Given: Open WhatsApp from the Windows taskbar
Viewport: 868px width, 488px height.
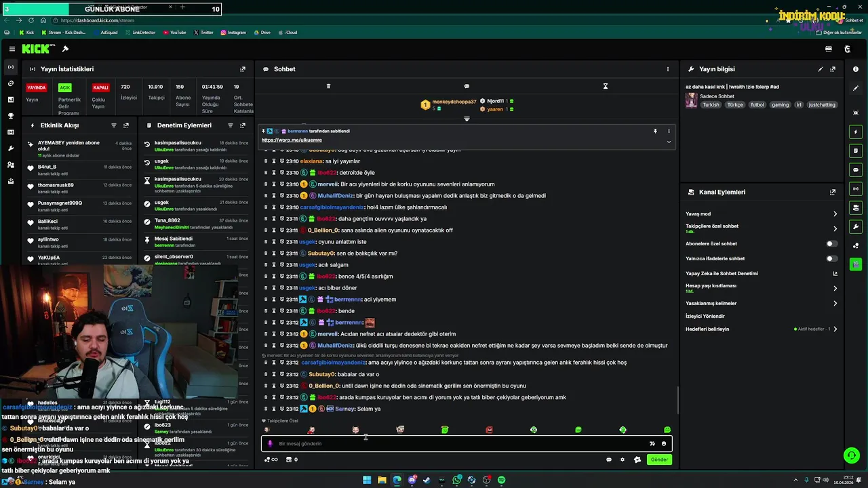Looking at the screenshot, I should (457, 480).
